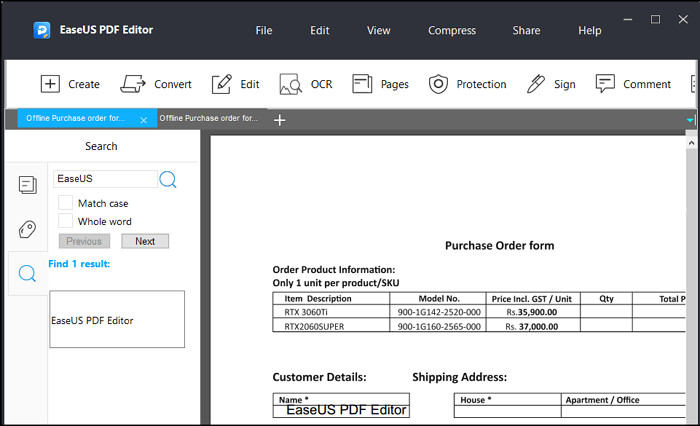Click the EaseUS PDF Editor logo icon
This screenshot has width=700, height=426.
tap(42, 30)
